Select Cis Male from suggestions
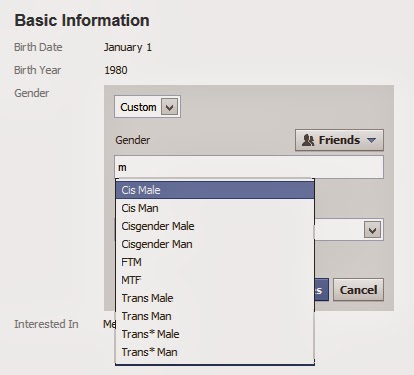414x375 pixels. tap(215, 190)
